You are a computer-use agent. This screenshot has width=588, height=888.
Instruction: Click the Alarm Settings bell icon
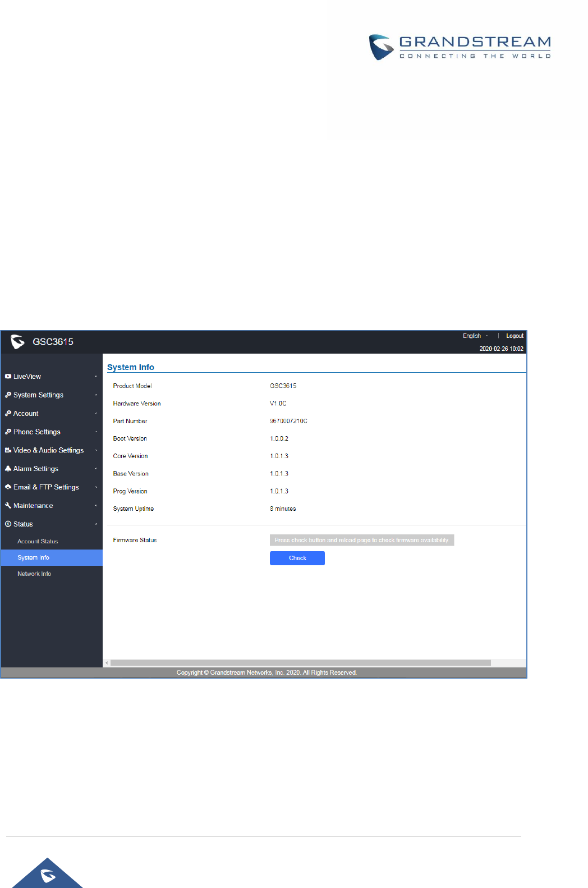tap(8, 469)
